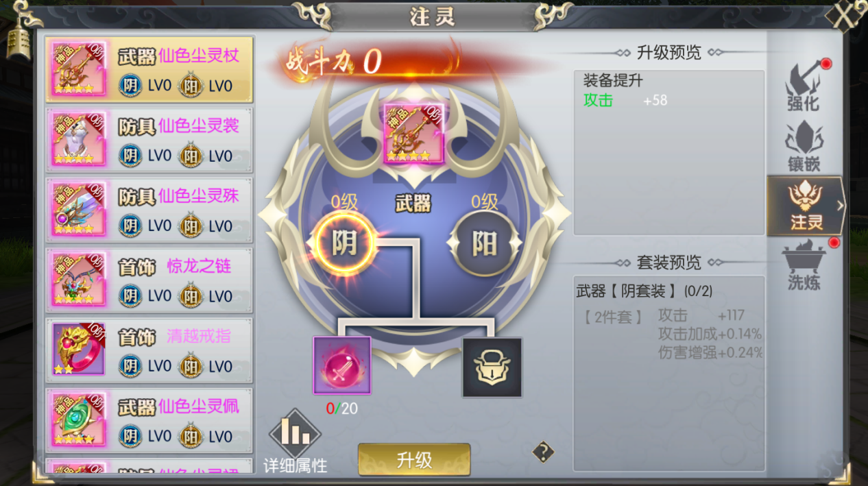
Task: Open the 详细属性 detailed stats icon
Action: [296, 441]
